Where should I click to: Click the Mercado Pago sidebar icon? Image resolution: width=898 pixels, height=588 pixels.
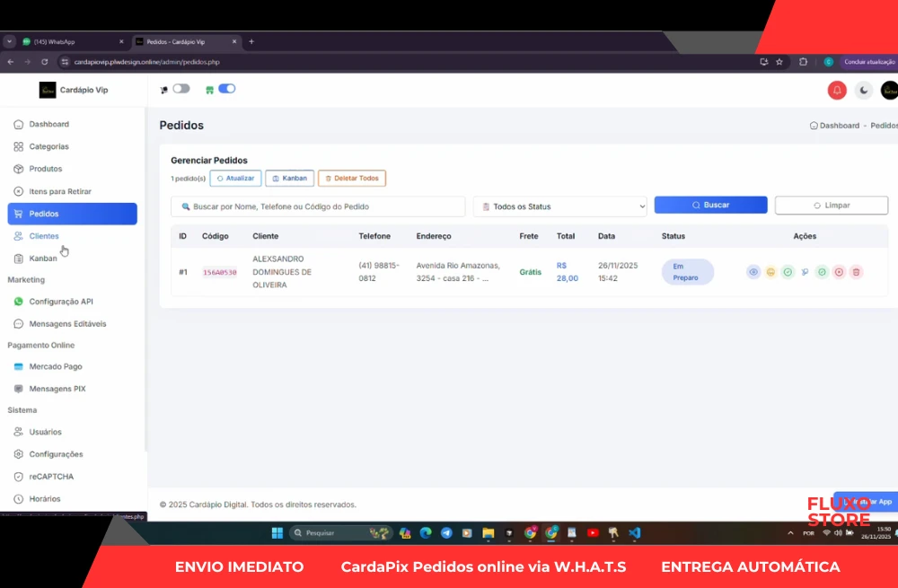coord(19,366)
